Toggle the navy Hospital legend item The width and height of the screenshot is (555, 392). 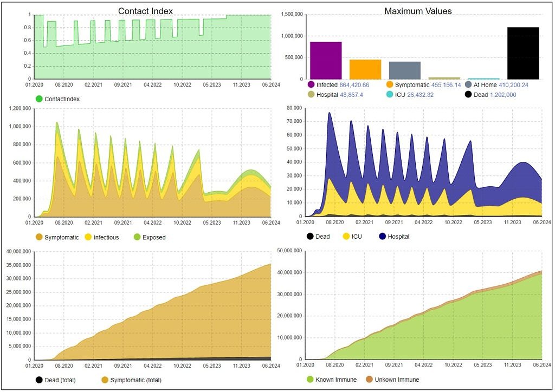tap(394, 237)
